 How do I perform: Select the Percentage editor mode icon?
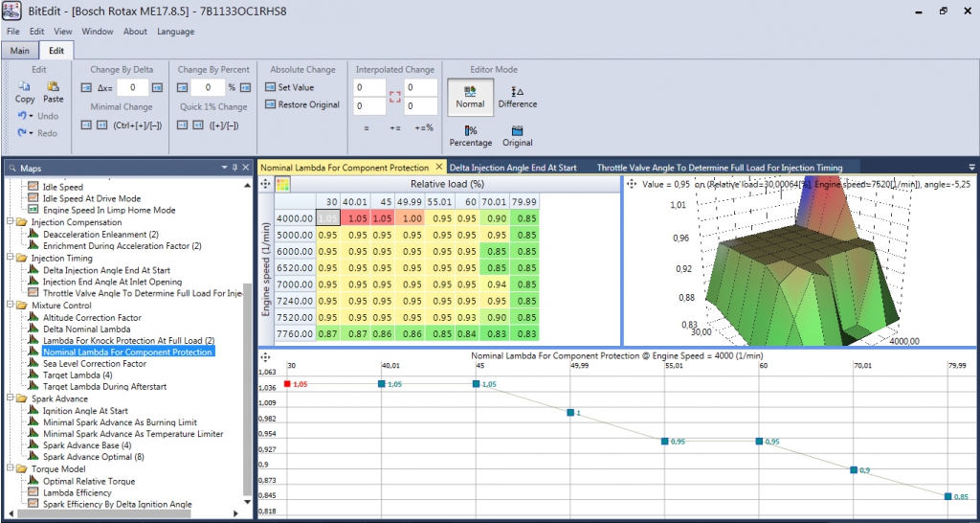[471, 130]
